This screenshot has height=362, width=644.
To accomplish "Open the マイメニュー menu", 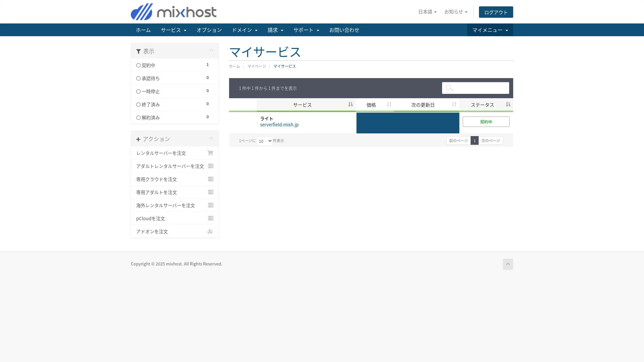I will tap(490, 30).
